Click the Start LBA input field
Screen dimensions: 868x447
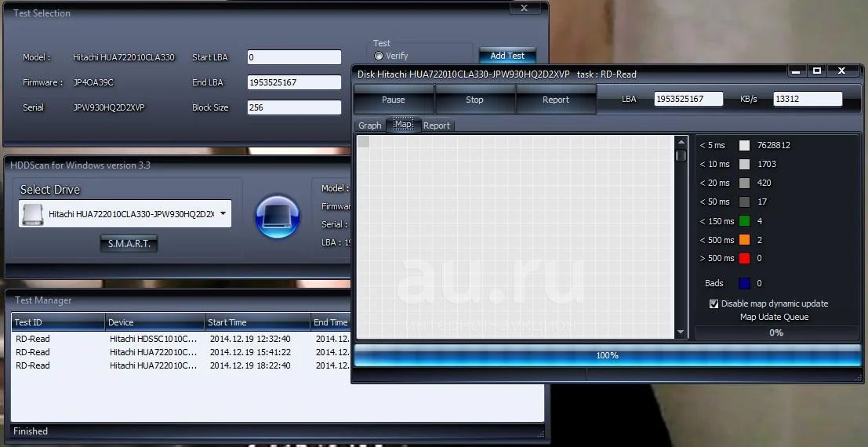(x=295, y=57)
